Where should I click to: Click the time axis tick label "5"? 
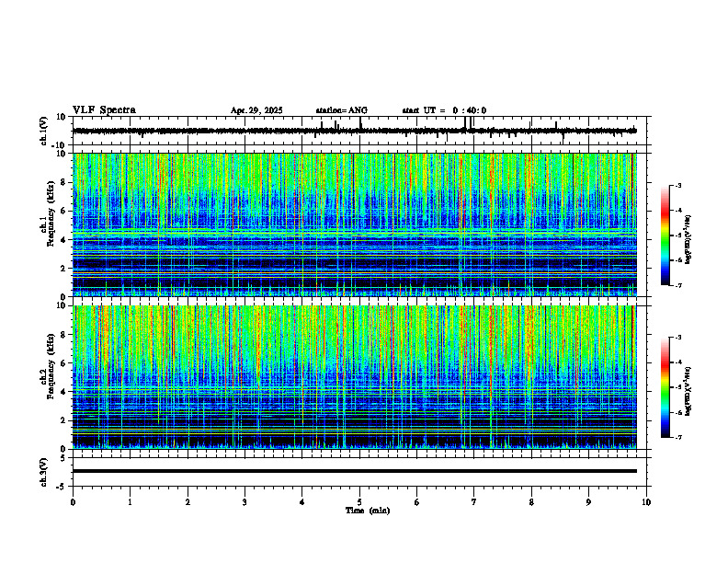359,502
